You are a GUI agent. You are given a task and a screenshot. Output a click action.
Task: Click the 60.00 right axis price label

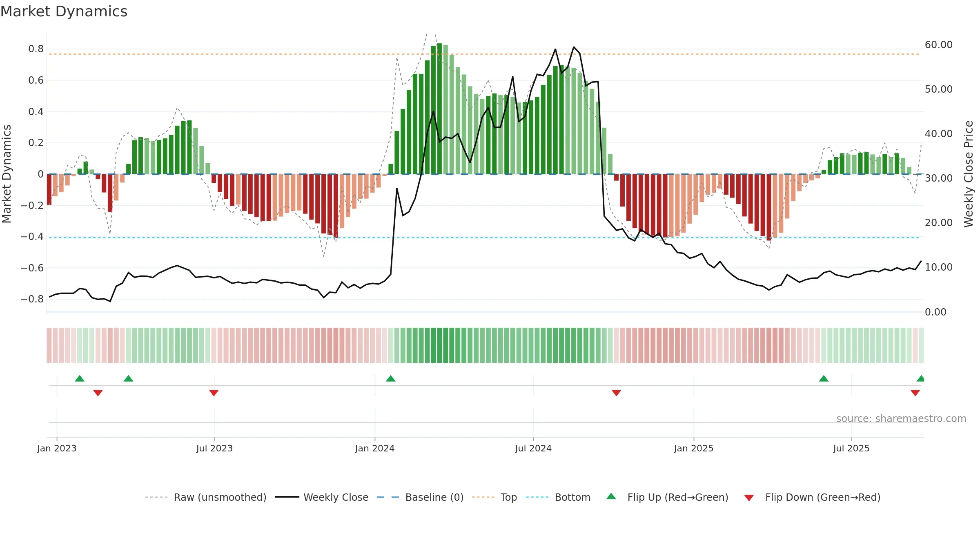pos(939,45)
